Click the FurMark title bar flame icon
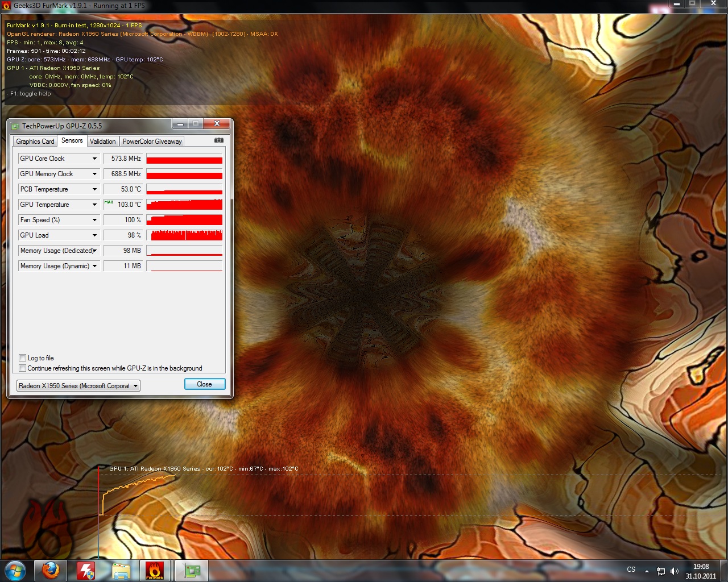Screen dimensions: 728x582 point(7,6)
